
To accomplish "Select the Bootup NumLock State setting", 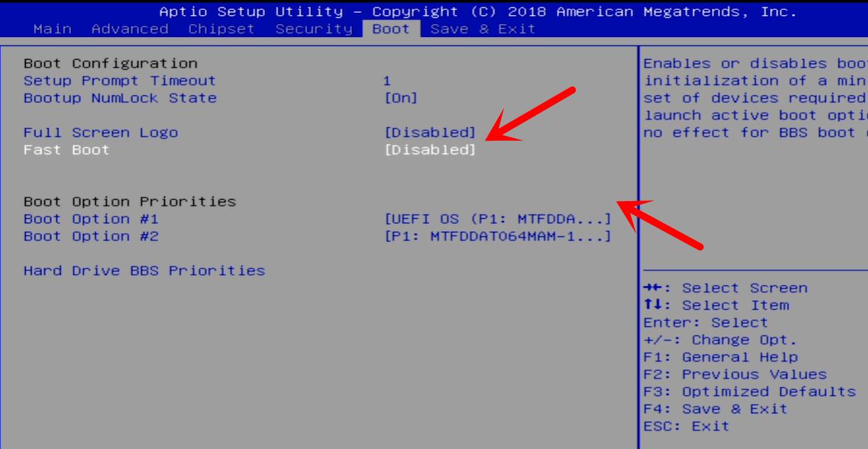I will pos(120,98).
